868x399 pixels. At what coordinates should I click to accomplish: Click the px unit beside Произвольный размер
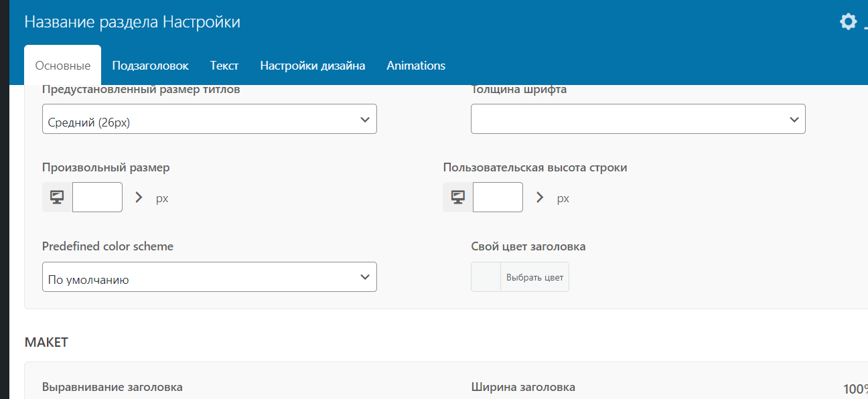tap(162, 198)
